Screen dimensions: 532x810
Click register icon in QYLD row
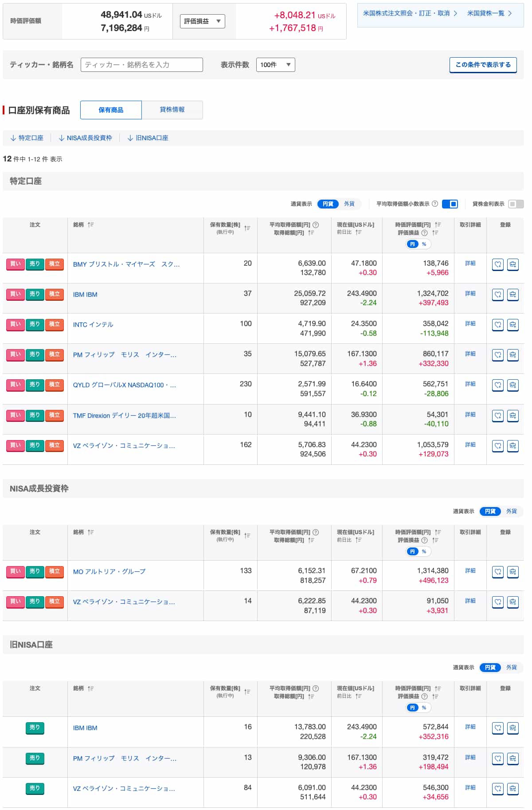point(512,385)
